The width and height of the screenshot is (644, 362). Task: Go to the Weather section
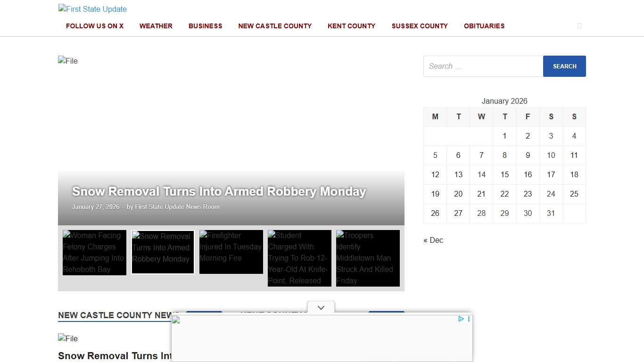coord(156,26)
